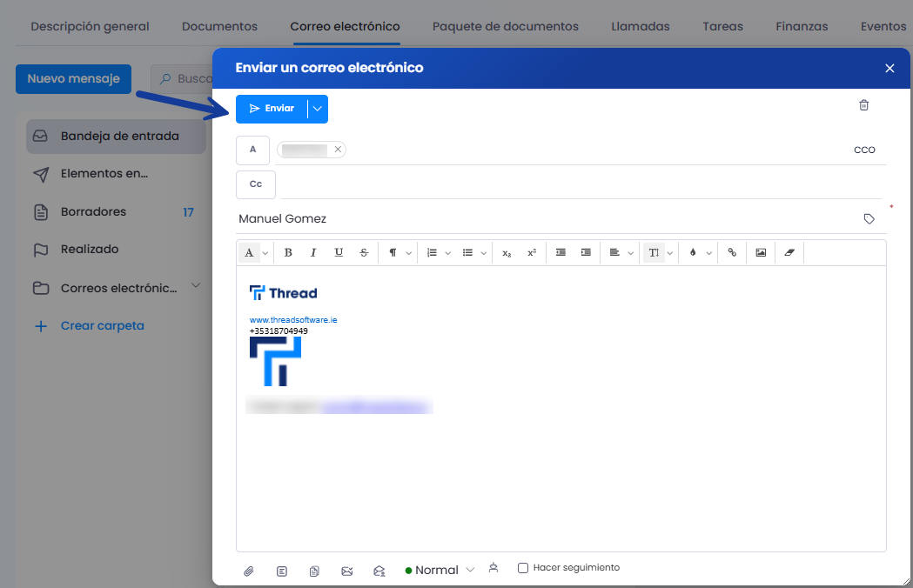
Task: Expand the text alignment dropdown arrow
Action: [x=631, y=253]
